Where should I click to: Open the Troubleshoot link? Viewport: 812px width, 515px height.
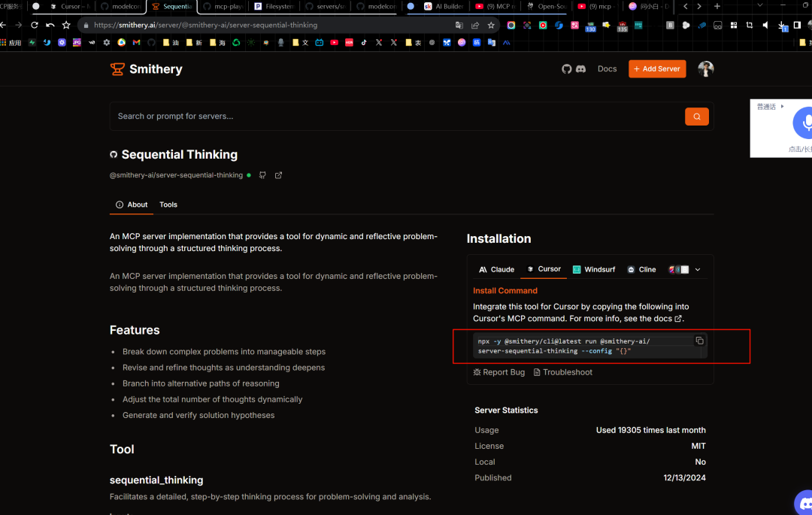click(x=562, y=372)
